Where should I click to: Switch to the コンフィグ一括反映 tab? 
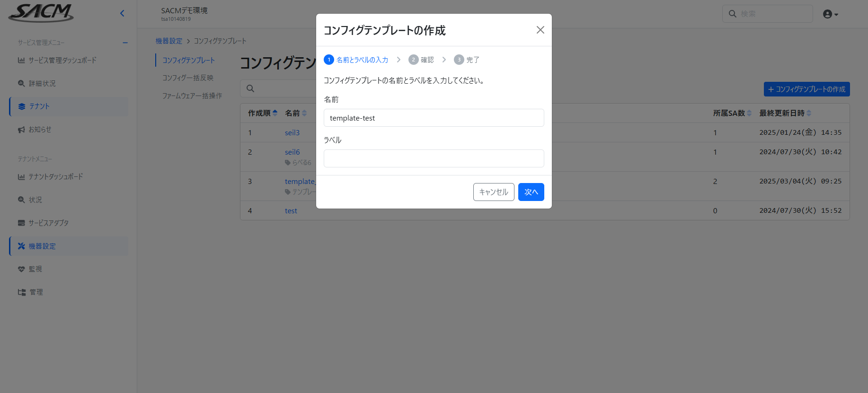188,78
